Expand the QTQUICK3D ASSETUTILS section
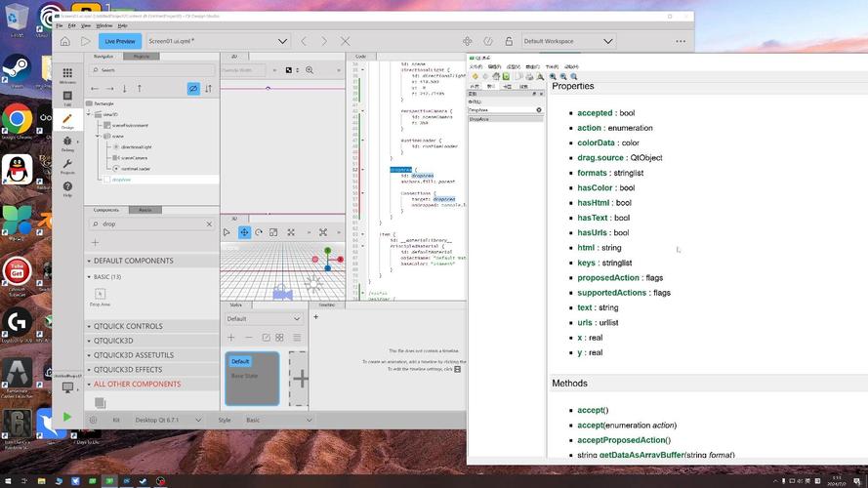 coord(151,355)
